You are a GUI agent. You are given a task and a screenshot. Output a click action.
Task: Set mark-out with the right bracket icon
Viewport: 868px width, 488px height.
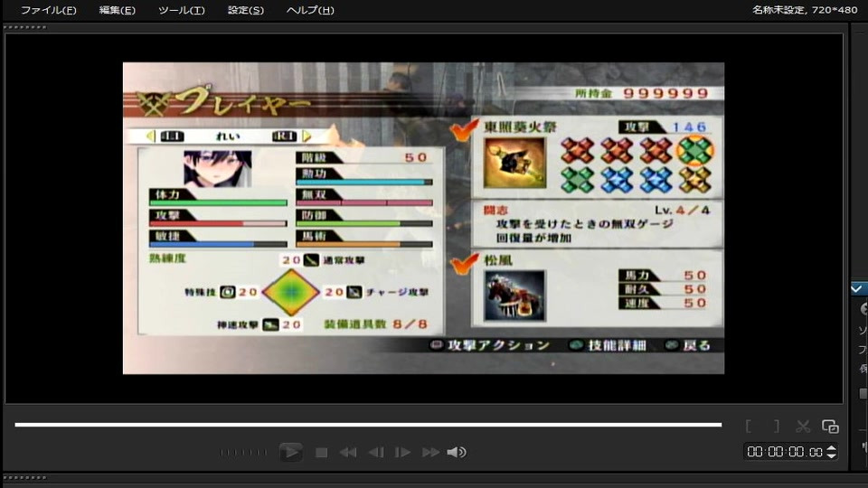pyautogui.click(x=777, y=426)
